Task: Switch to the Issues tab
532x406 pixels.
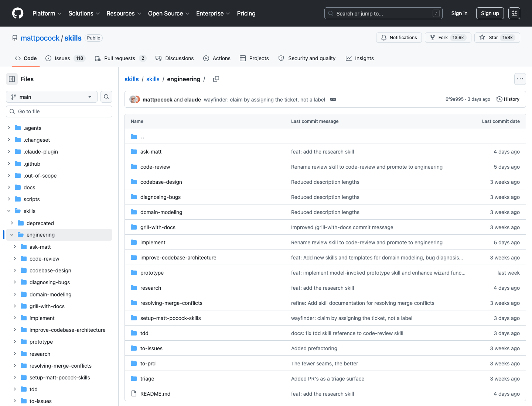Action: click(x=65, y=58)
